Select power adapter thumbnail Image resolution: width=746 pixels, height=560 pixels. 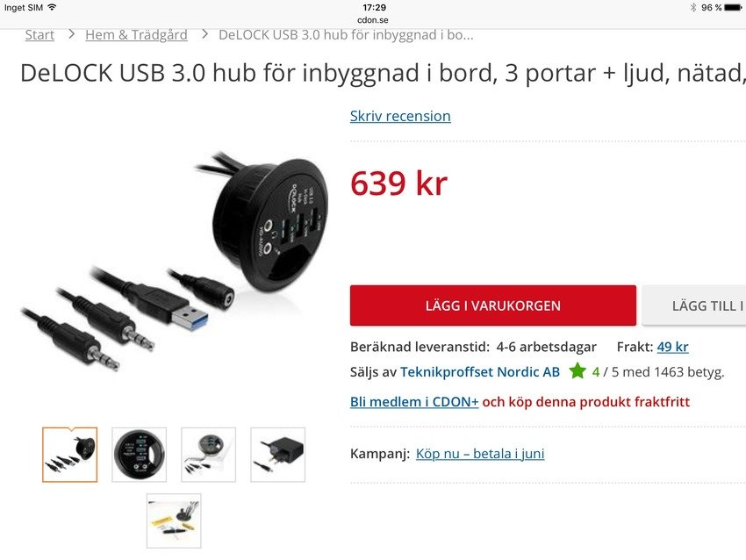click(x=278, y=455)
